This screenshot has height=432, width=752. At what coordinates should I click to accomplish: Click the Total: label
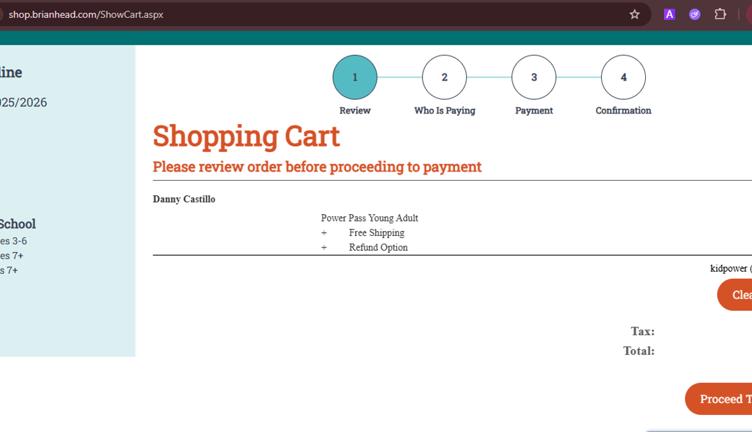point(639,351)
